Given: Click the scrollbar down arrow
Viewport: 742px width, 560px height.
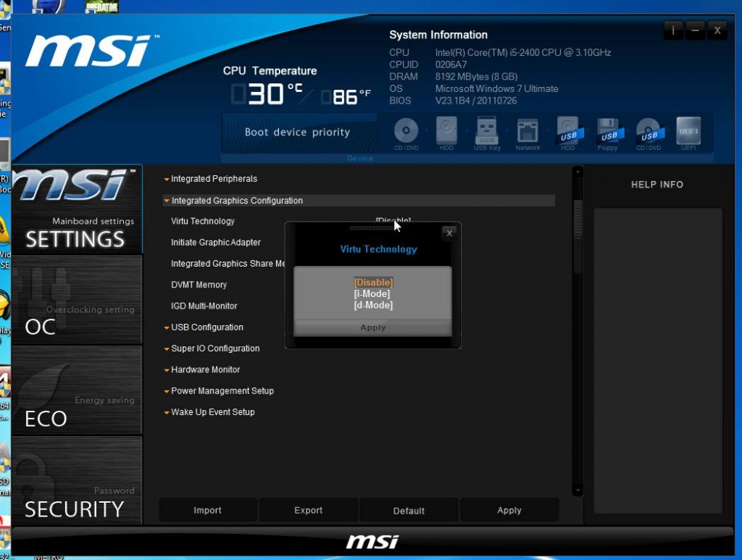Looking at the screenshot, I should click(x=578, y=491).
